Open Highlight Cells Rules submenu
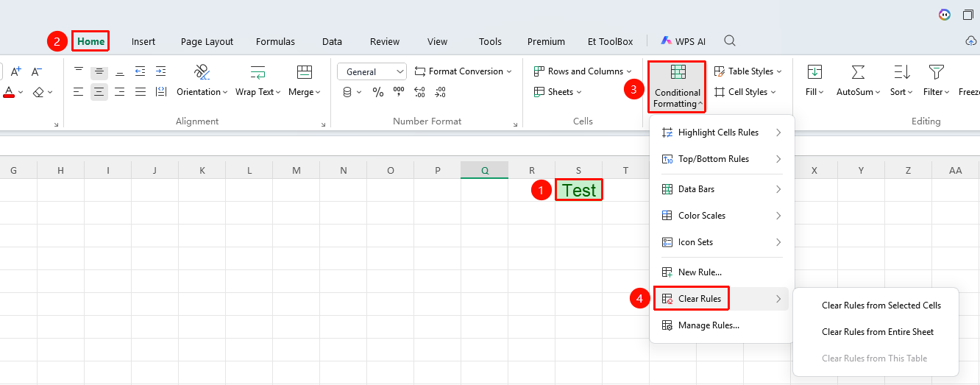 pyautogui.click(x=722, y=133)
